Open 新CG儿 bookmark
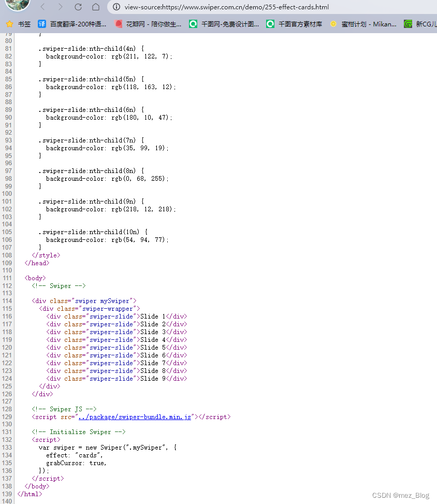 tap(420, 24)
